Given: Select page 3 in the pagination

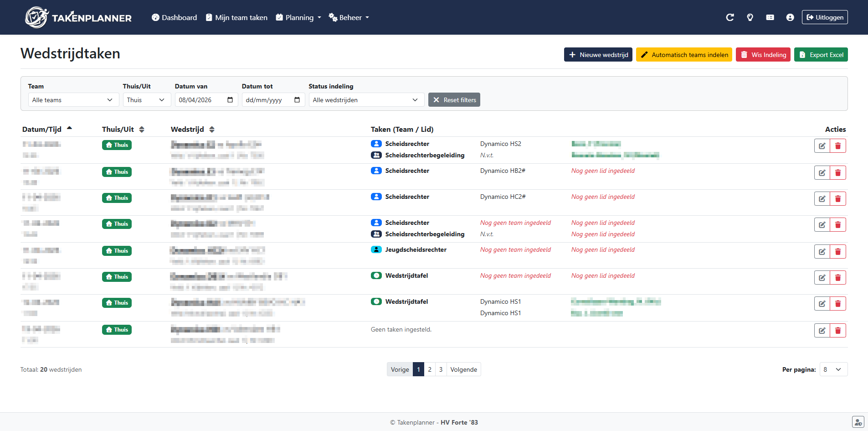Looking at the screenshot, I should (x=441, y=369).
